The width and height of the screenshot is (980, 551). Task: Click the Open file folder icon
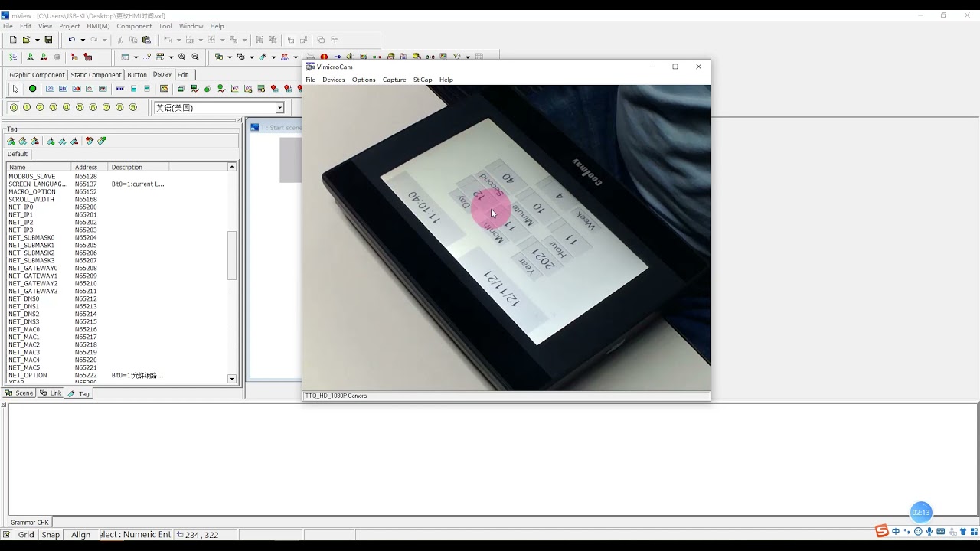[x=26, y=40]
